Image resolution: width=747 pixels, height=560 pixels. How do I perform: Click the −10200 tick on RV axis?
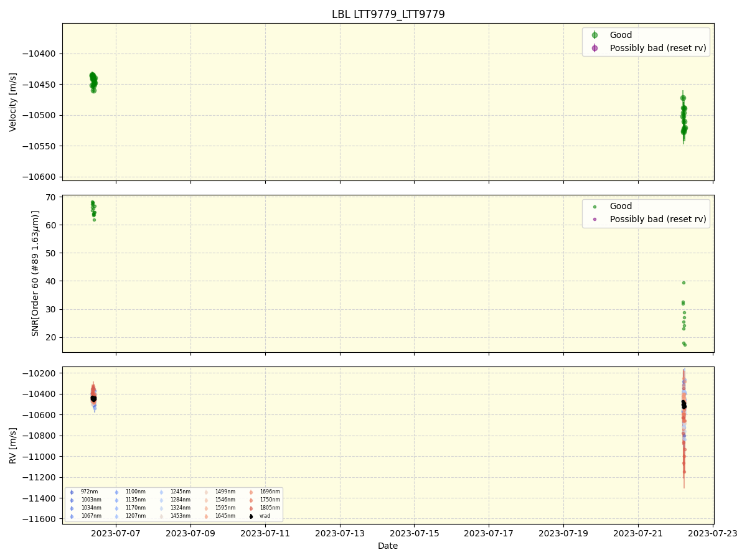(x=39, y=373)
